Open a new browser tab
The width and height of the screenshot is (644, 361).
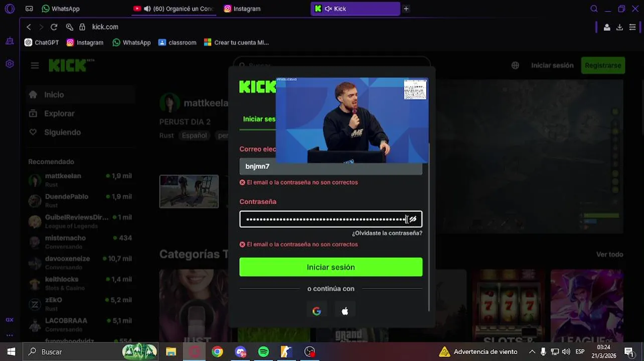point(406,9)
